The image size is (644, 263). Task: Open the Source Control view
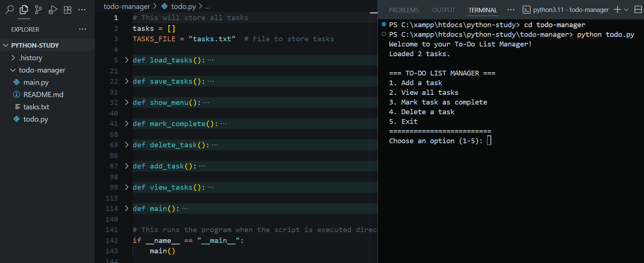coord(38,10)
